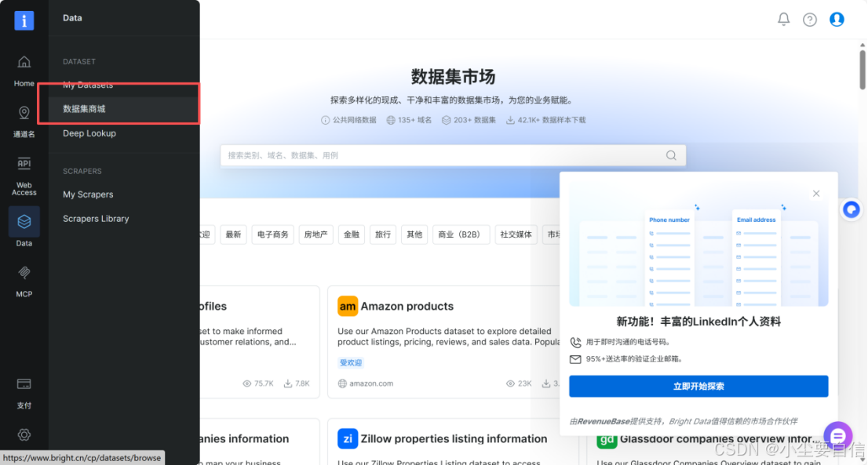Image resolution: width=868 pixels, height=465 pixels.
Task: Click the Glassdoor 'gd' logo icon
Action: tap(607, 441)
